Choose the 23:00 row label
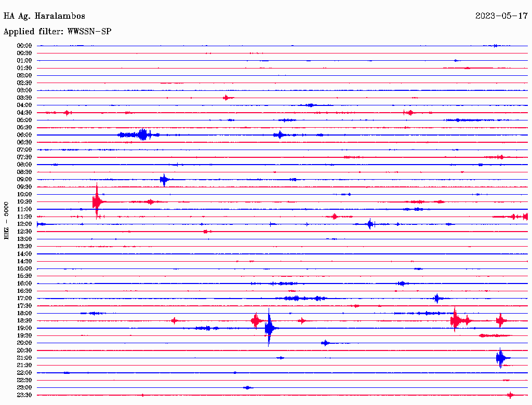 click(24, 388)
